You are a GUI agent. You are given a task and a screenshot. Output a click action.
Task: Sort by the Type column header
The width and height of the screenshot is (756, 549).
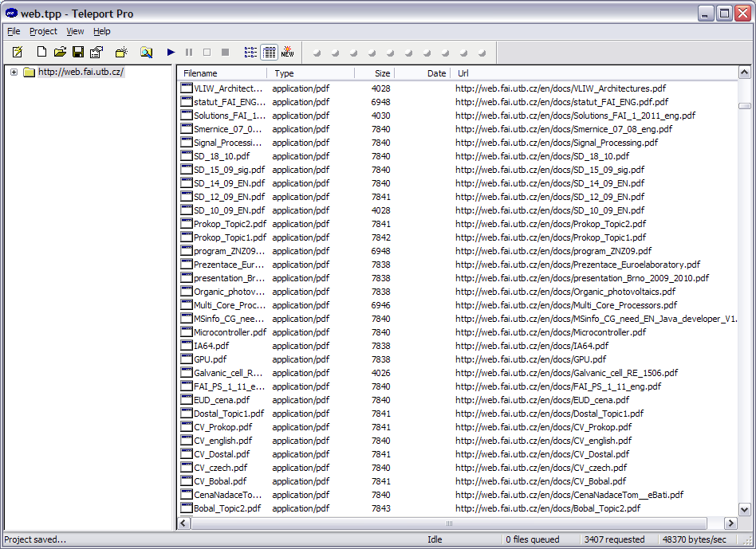(310, 73)
